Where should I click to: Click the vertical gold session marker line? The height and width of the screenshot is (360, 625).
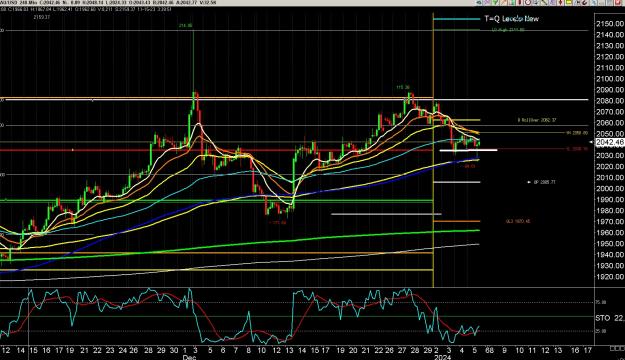(433, 150)
